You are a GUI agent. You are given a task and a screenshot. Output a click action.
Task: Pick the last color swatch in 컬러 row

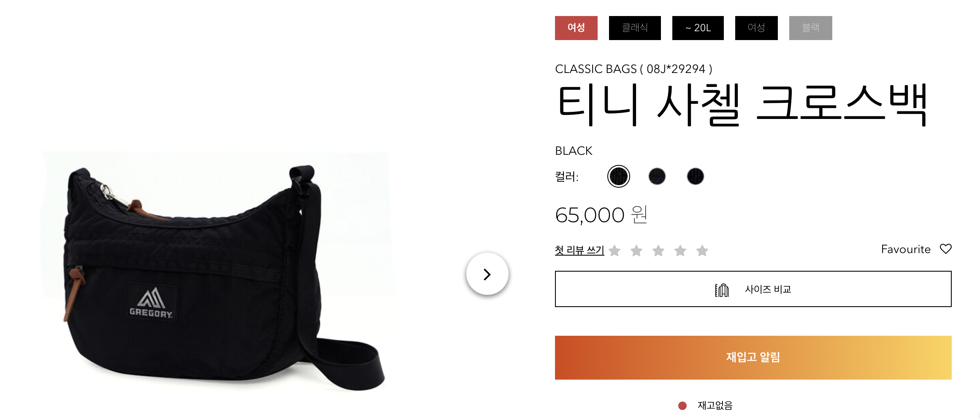696,176
